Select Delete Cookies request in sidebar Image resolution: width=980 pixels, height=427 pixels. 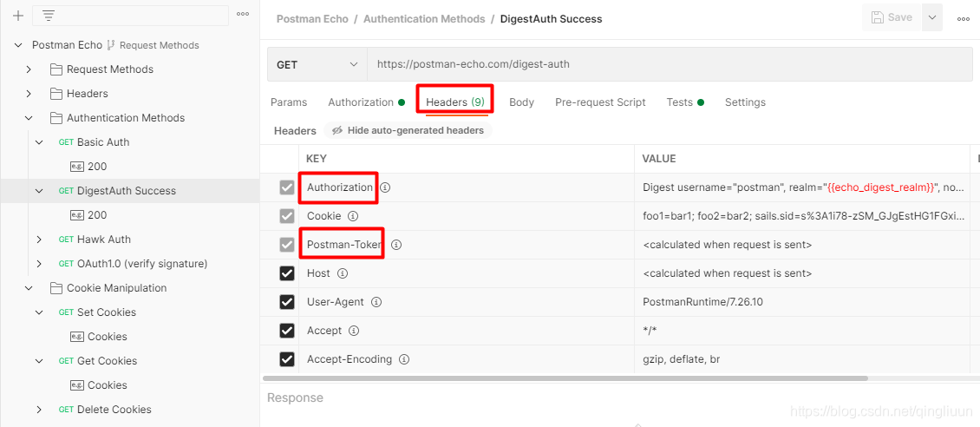114,410
